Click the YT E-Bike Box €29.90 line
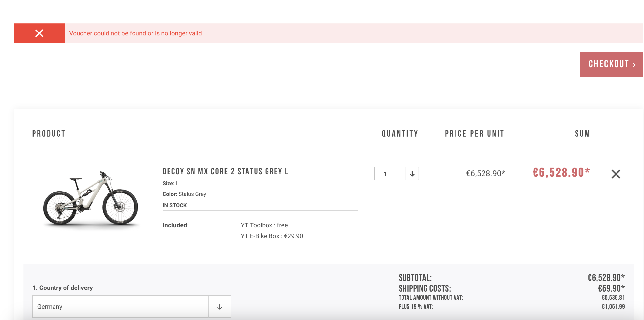Image resolution: width=644 pixels, height=320 pixels. pyautogui.click(x=272, y=236)
